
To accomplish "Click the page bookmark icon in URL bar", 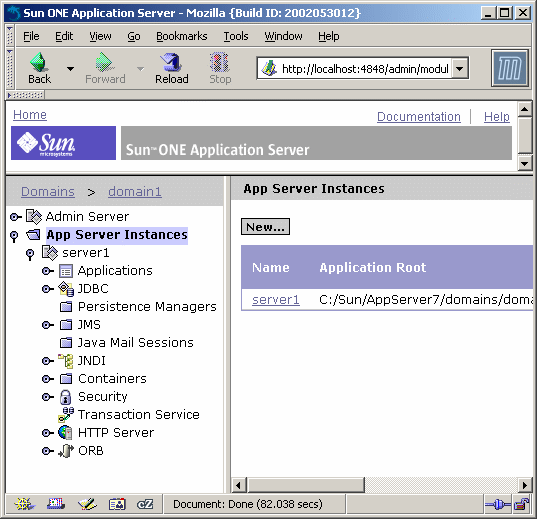I will [x=269, y=68].
